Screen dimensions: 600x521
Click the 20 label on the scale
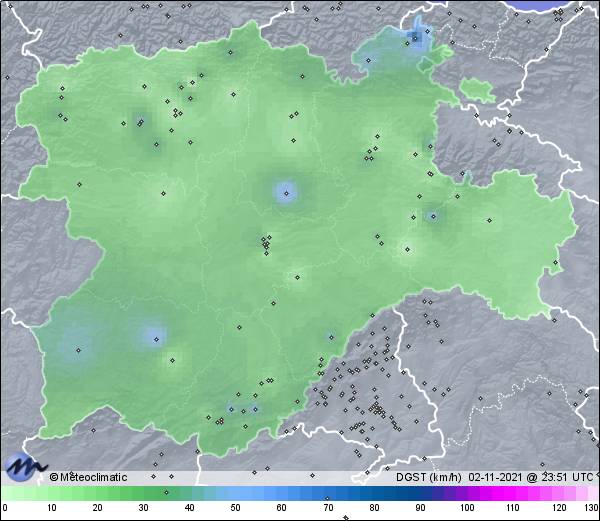[98, 508]
